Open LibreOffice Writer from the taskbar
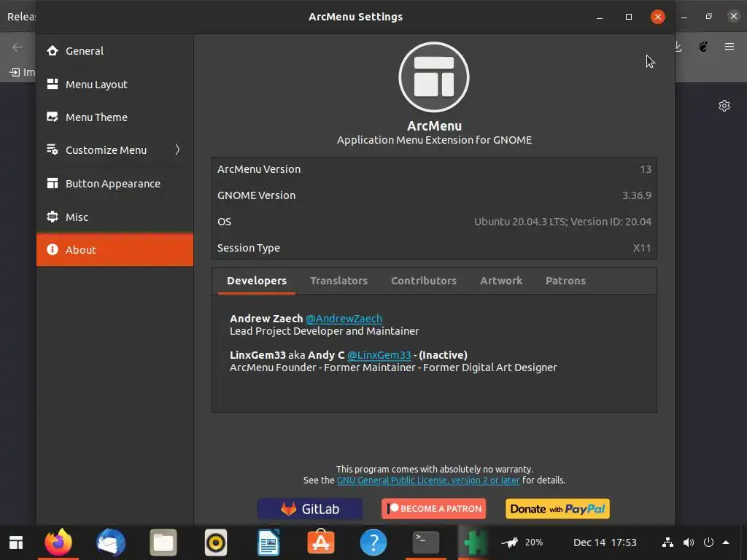 pyautogui.click(x=268, y=542)
